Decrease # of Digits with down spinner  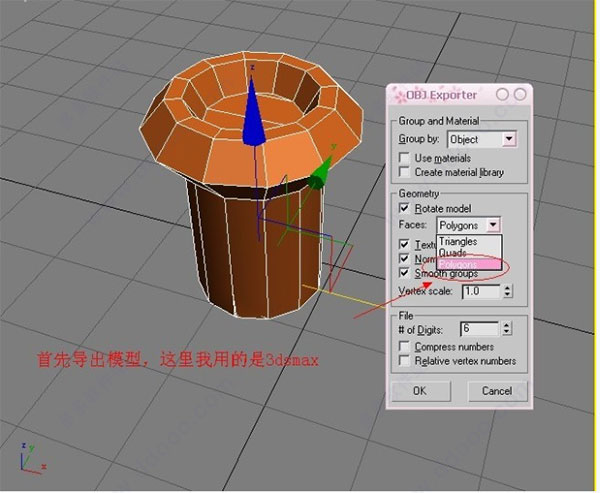tap(507, 332)
